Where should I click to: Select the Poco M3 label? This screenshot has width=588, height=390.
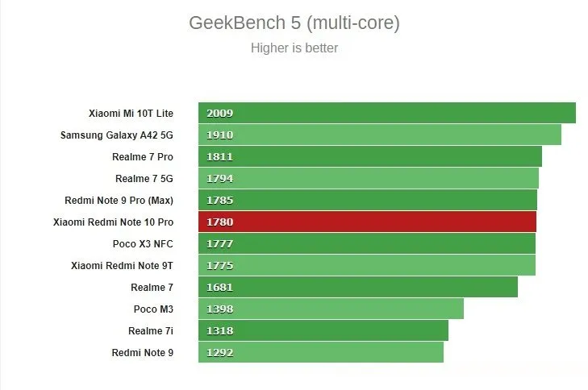coord(153,309)
